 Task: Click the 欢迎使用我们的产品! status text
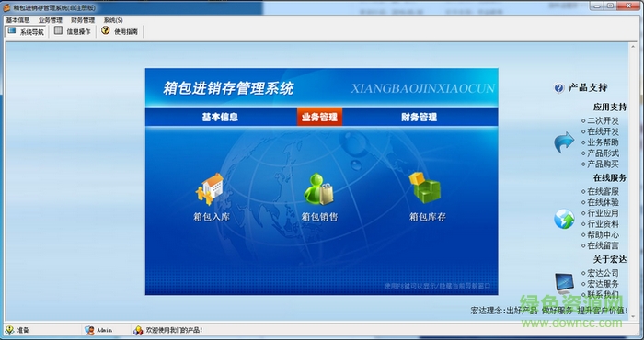pos(174,330)
